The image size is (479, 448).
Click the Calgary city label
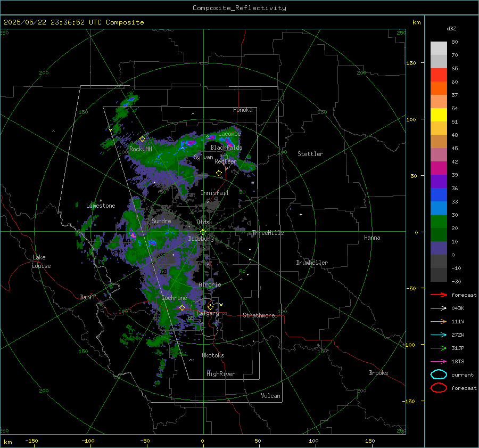click(208, 313)
